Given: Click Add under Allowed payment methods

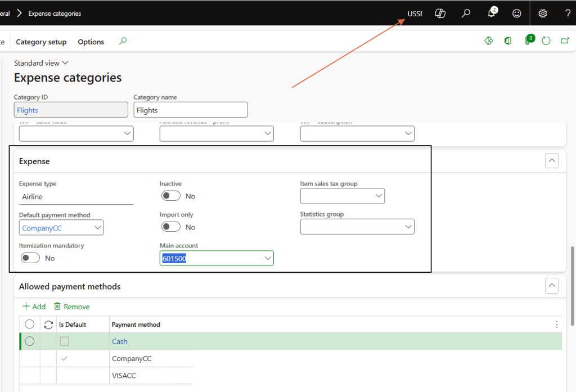Looking at the screenshot, I should 34,307.
